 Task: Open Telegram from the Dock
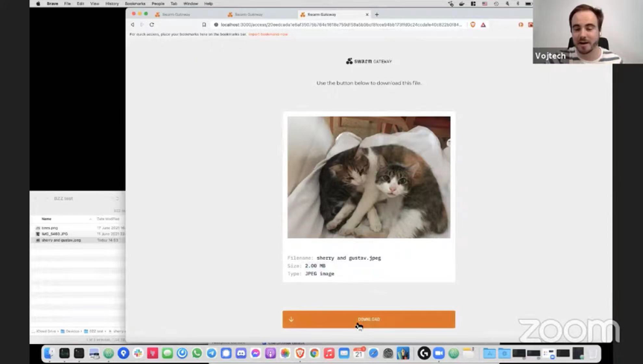212,353
